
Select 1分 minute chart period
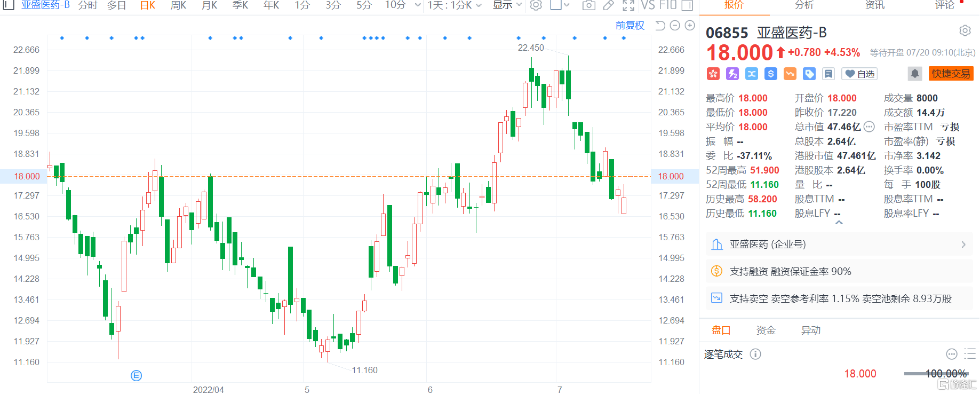pos(302,5)
